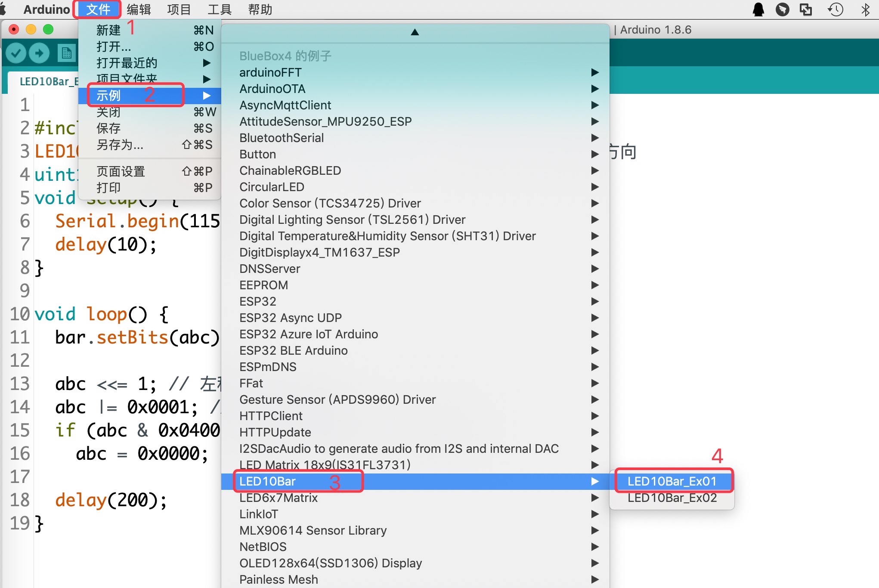879x588 pixels.
Task: Select the LED10Bar_Ex01 example
Action: pyautogui.click(x=672, y=481)
